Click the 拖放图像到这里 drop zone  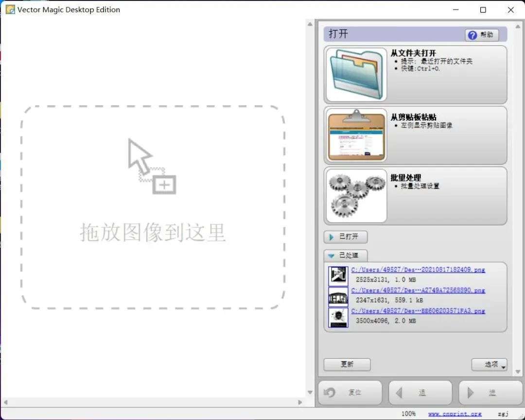(x=153, y=208)
